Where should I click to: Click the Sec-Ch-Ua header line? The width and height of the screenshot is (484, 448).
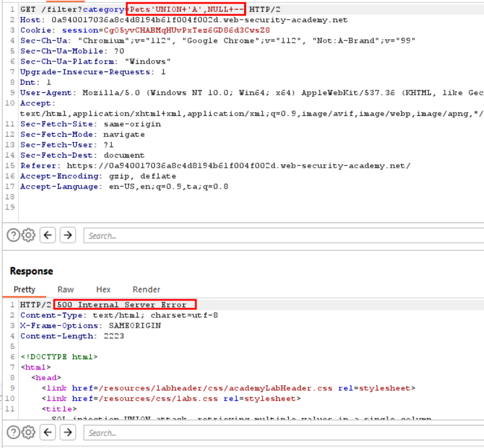point(218,40)
